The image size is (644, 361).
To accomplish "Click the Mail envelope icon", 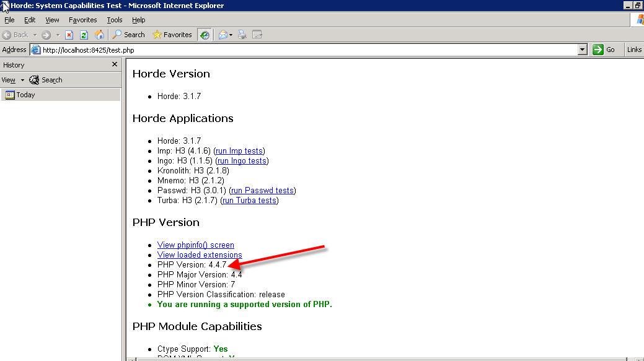I will coord(223,35).
